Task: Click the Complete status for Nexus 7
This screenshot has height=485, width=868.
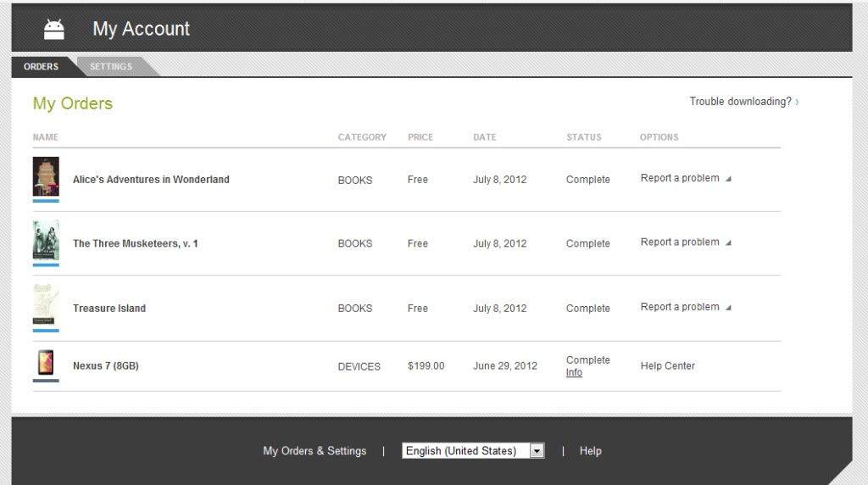Action: pos(588,360)
